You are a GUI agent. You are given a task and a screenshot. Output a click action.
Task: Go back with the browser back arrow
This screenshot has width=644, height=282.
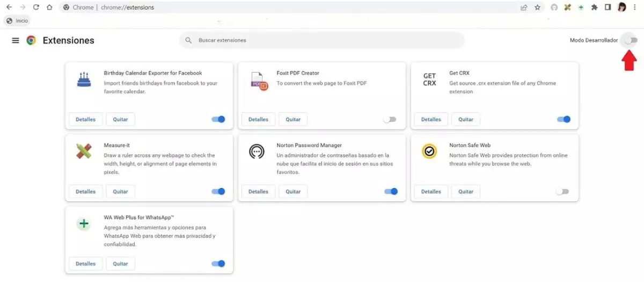[x=9, y=8]
